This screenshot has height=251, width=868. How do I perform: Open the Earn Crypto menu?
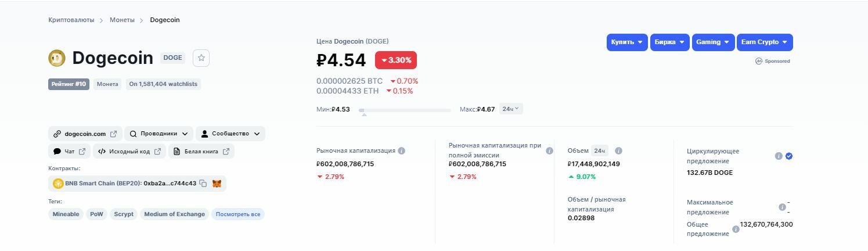click(766, 42)
